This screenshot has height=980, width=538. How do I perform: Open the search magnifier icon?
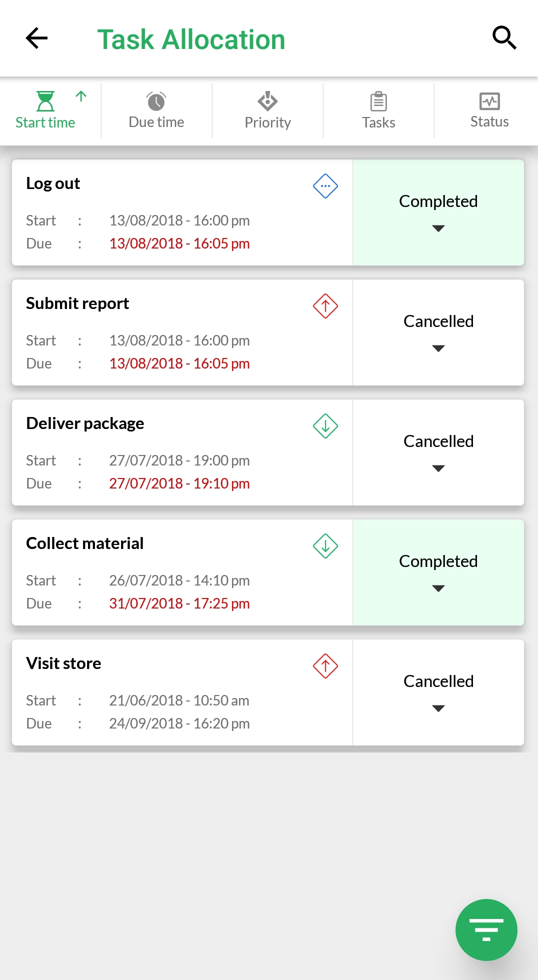pyautogui.click(x=504, y=38)
